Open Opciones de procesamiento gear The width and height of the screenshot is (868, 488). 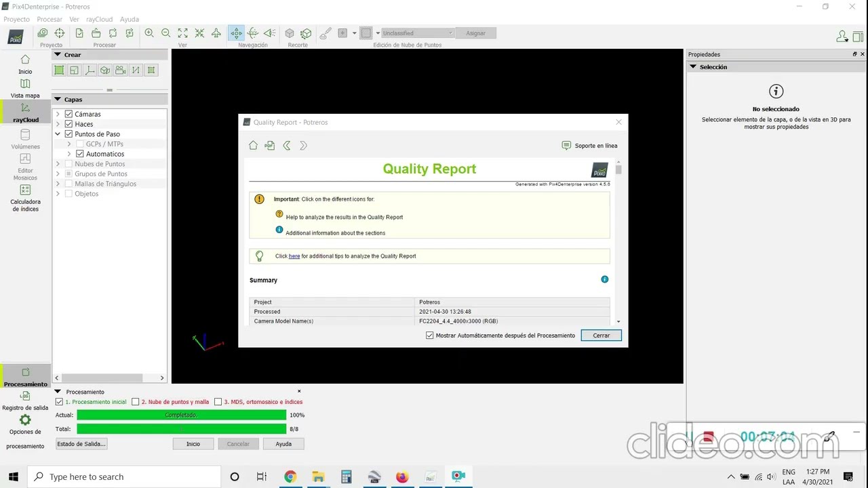point(25,432)
